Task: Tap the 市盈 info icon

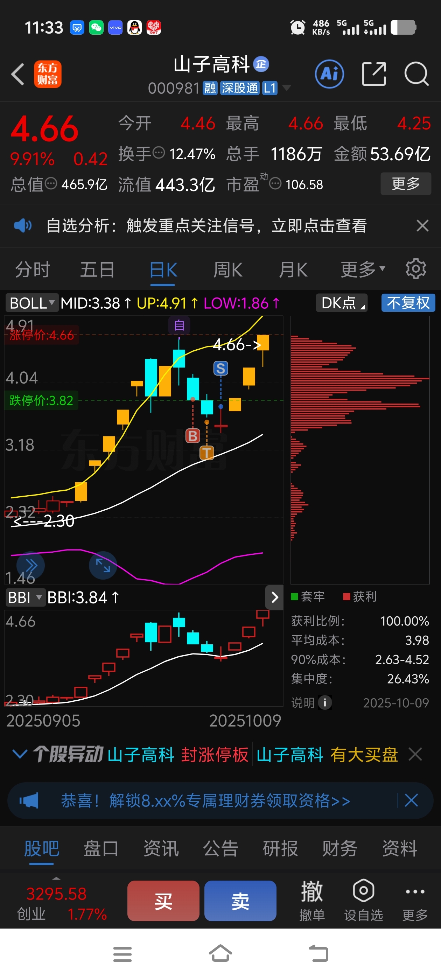Action: point(275,184)
